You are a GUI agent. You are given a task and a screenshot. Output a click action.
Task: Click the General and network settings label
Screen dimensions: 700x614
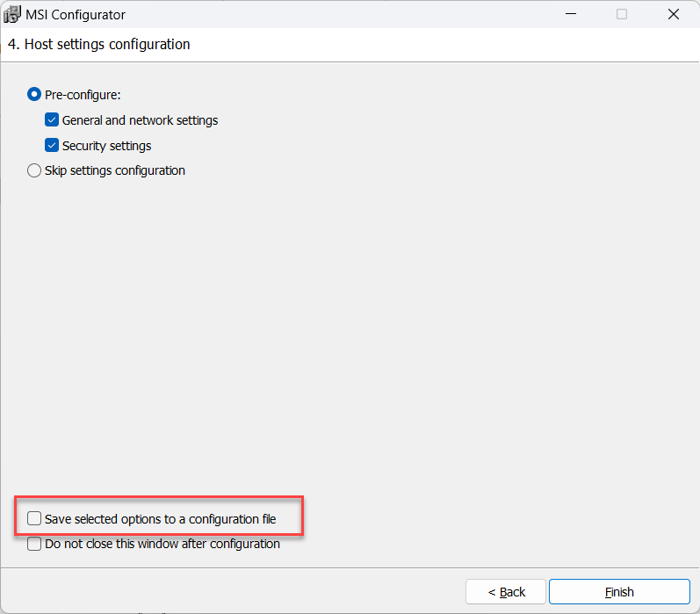pyautogui.click(x=140, y=120)
